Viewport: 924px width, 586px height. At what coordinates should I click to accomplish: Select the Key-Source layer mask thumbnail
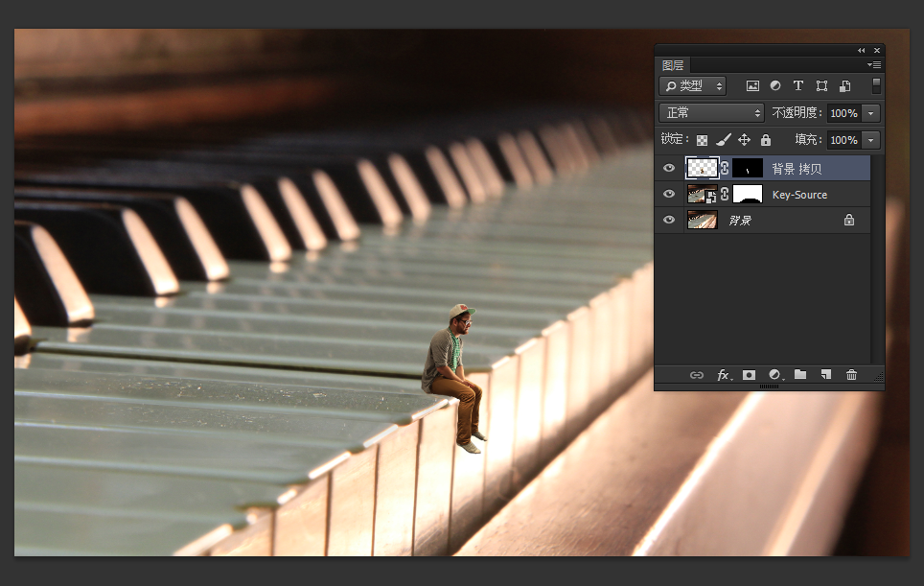(x=748, y=194)
